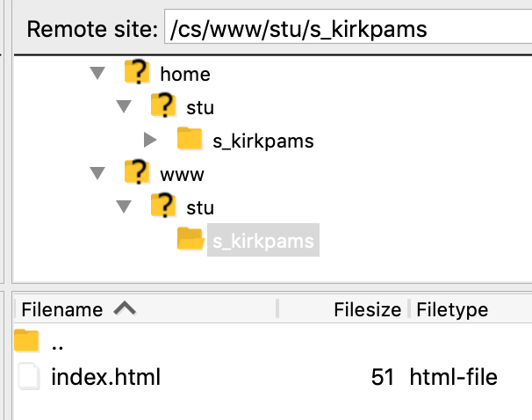The image size is (532, 420).
Task: Expand the s_kirkpams folder under home/stu
Action: click(149, 140)
